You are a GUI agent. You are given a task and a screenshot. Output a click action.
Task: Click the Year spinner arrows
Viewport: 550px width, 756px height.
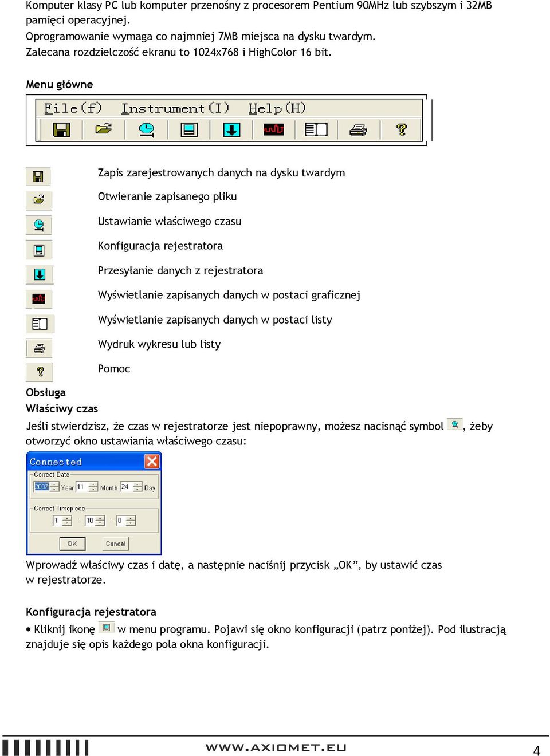(54, 487)
